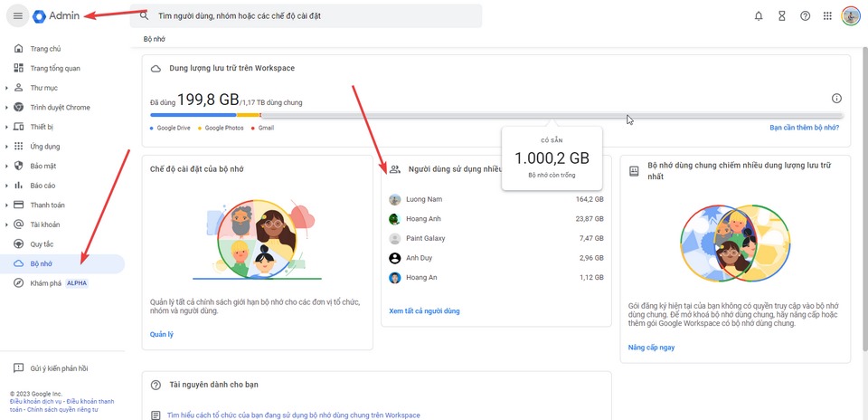
Task: Click the Nâng cấp ngay link
Action: click(x=651, y=348)
